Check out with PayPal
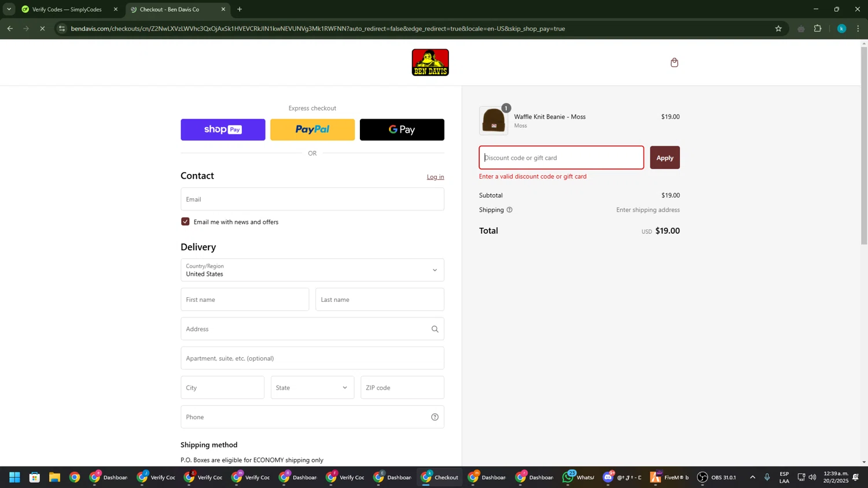The image size is (868, 488). coord(312,130)
